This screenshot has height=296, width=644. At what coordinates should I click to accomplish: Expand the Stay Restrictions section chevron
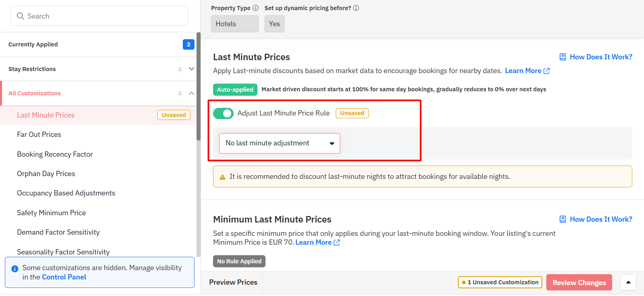click(192, 69)
